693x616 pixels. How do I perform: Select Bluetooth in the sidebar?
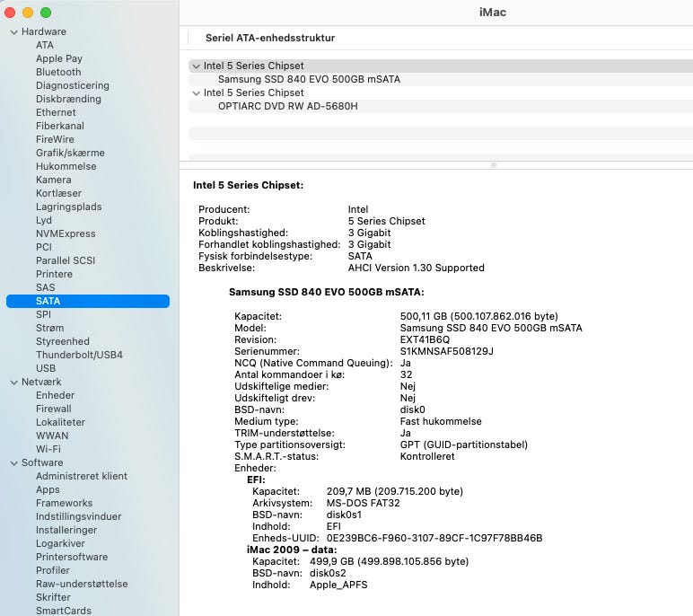point(58,72)
